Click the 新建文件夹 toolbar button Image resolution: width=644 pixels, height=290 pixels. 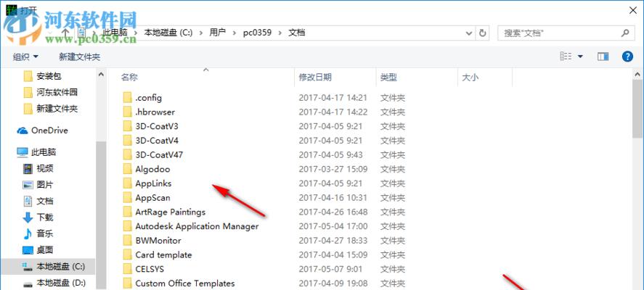click(79, 57)
